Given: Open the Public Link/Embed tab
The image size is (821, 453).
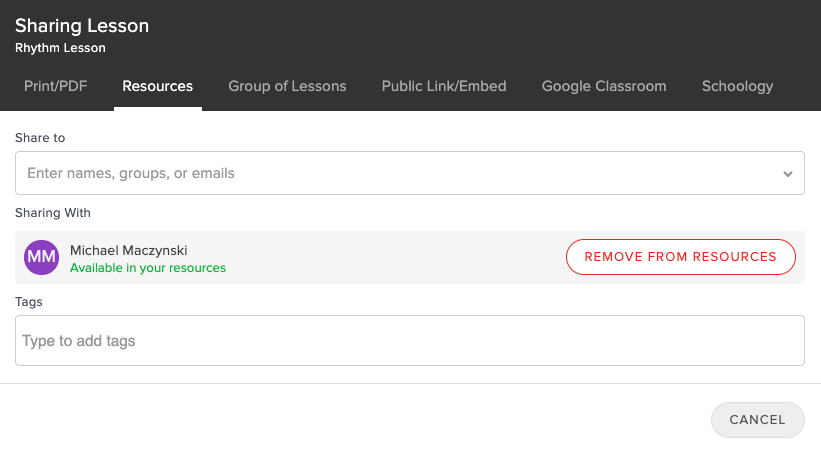Looking at the screenshot, I should click(444, 86).
